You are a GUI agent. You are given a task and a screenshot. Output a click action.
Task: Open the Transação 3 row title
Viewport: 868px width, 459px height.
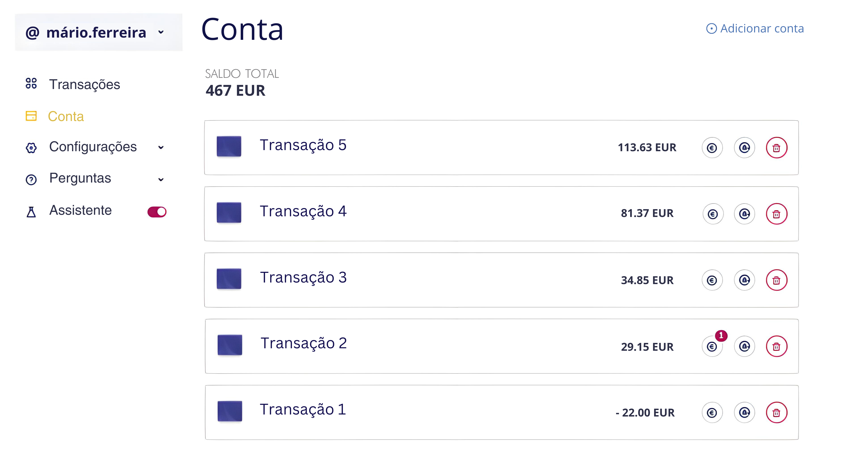click(303, 277)
